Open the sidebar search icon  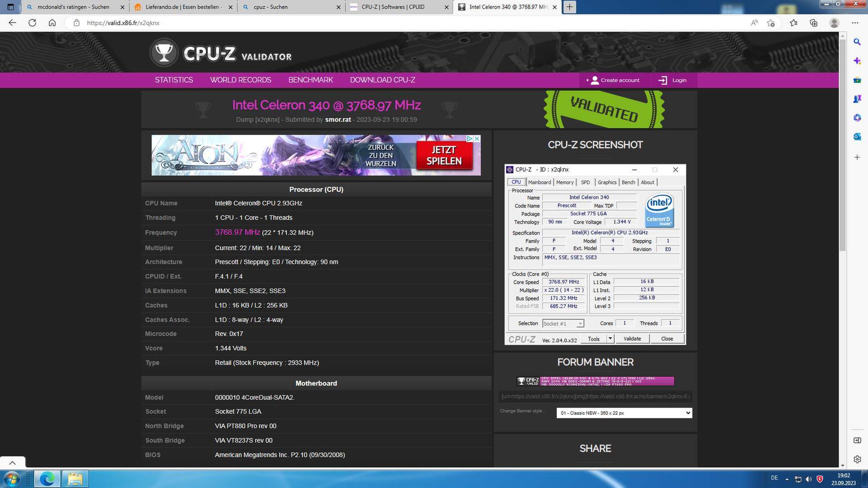(857, 42)
